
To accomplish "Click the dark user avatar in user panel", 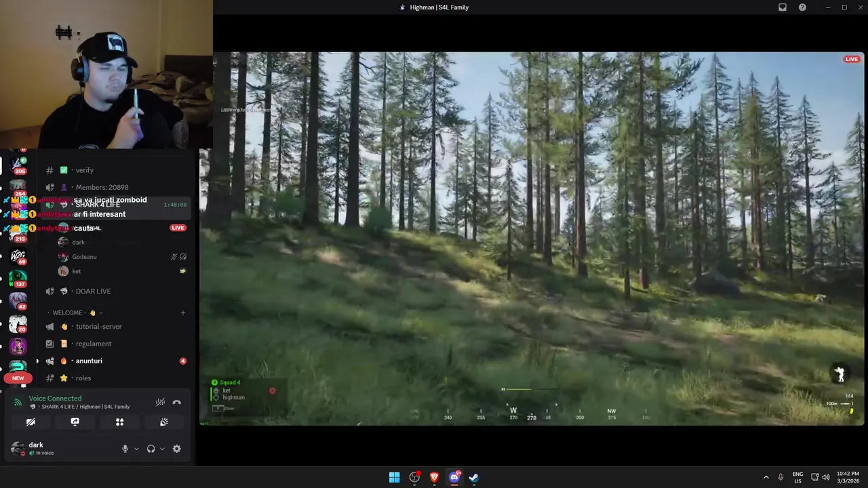I will pos(18,449).
